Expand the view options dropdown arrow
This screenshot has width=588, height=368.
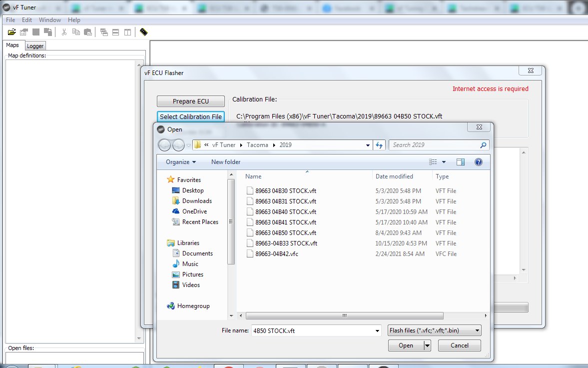pos(444,162)
